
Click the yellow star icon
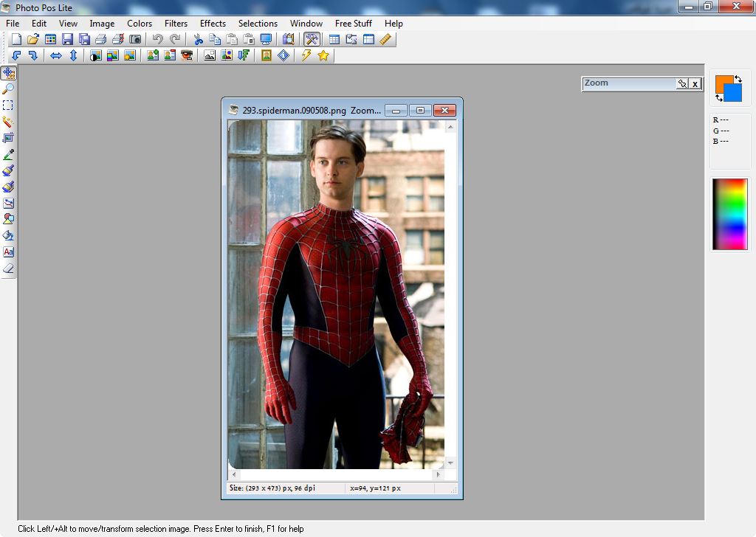pos(323,55)
